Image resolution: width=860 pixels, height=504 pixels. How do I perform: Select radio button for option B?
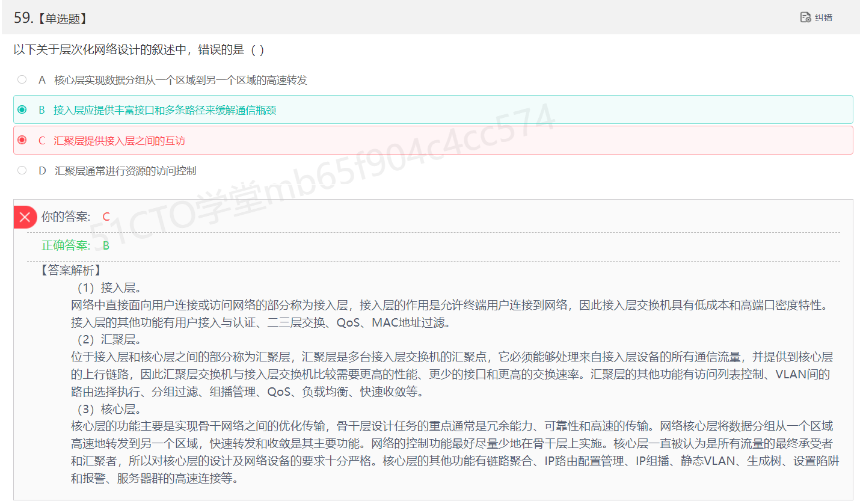[x=22, y=109]
